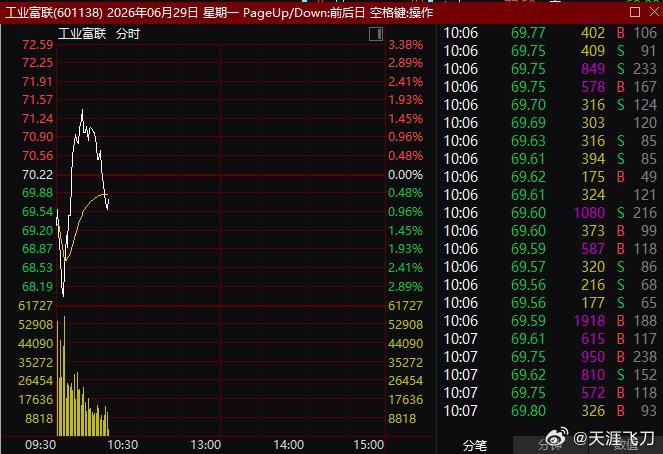
Task: Select the trade volume 326 cell
Action: click(593, 411)
